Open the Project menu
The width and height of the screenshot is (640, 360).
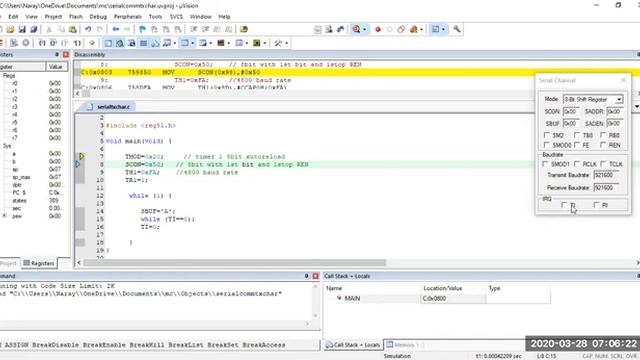[53, 17]
